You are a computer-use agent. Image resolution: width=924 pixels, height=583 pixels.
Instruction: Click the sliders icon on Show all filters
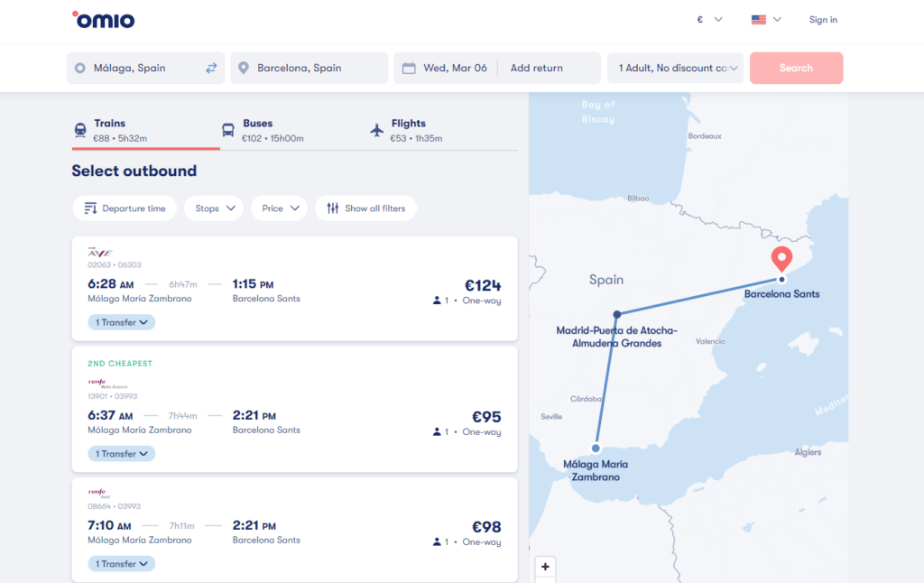click(333, 208)
